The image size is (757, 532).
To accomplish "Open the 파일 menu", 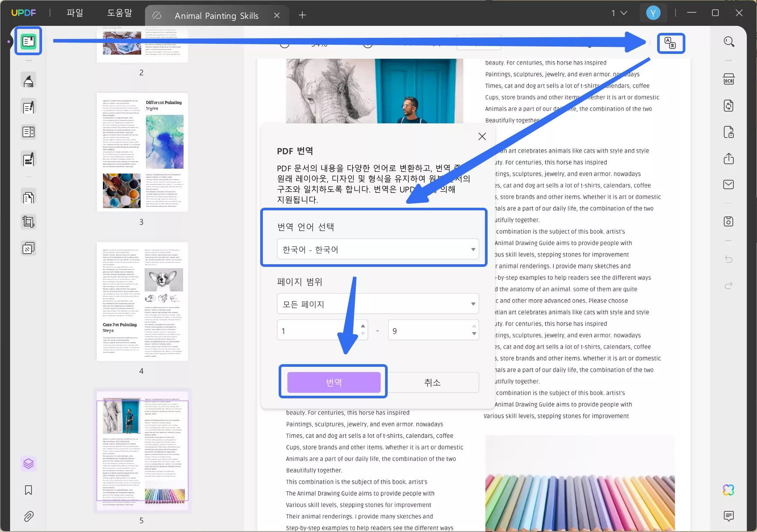I will pyautogui.click(x=75, y=13).
